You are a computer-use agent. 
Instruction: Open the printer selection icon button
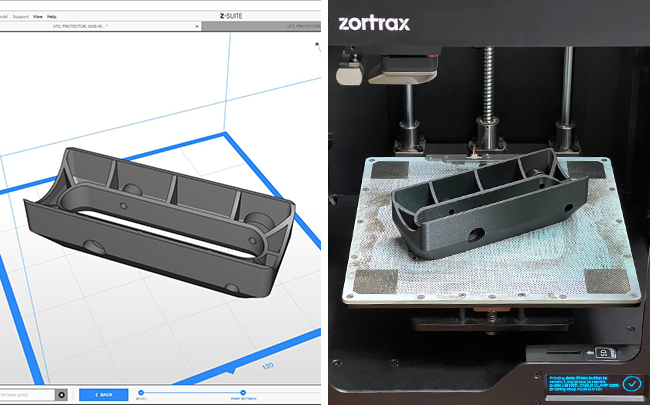click(61, 395)
